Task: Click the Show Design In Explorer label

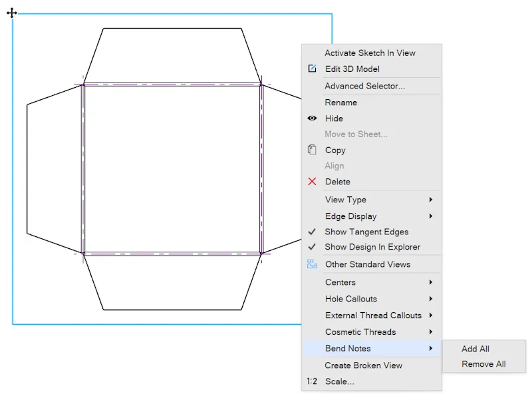Action: [372, 247]
